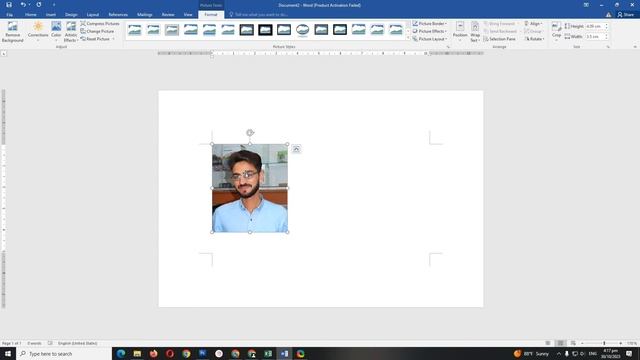Click Change Picture

(97, 31)
